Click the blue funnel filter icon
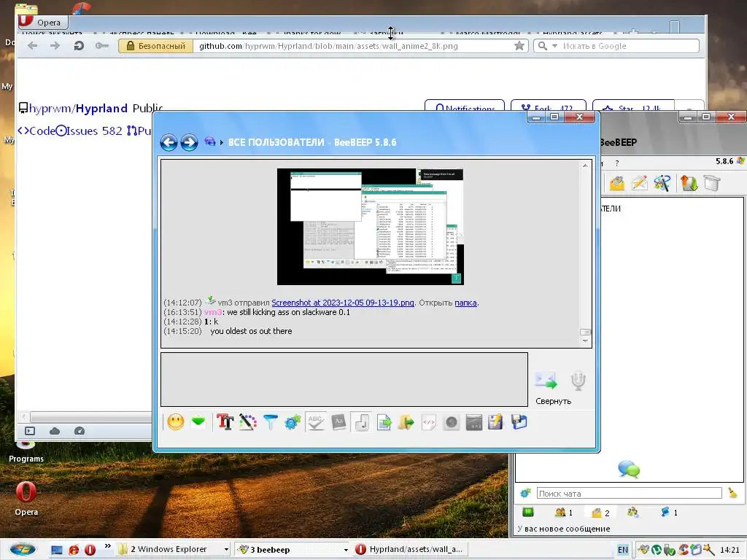The height and width of the screenshot is (560, 747). click(271, 422)
